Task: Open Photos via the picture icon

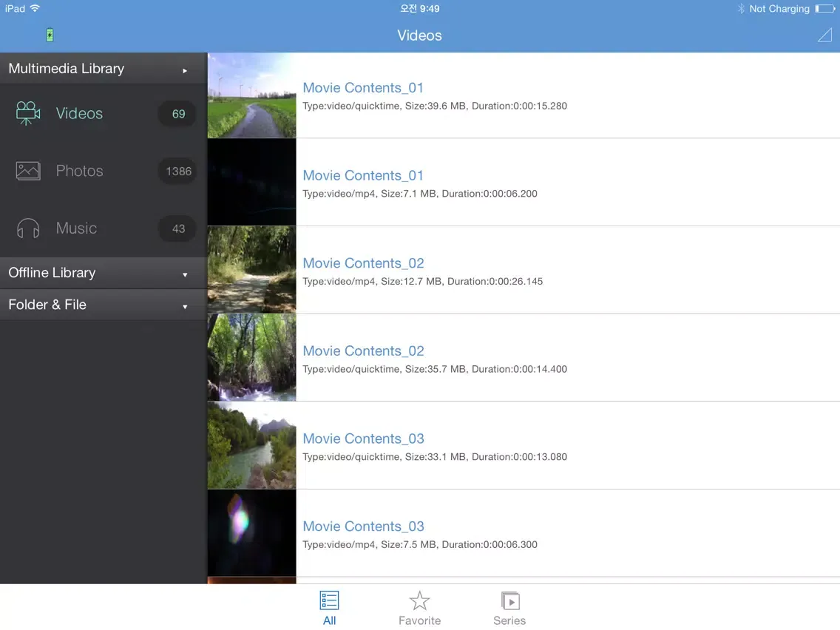Action: pos(28,171)
